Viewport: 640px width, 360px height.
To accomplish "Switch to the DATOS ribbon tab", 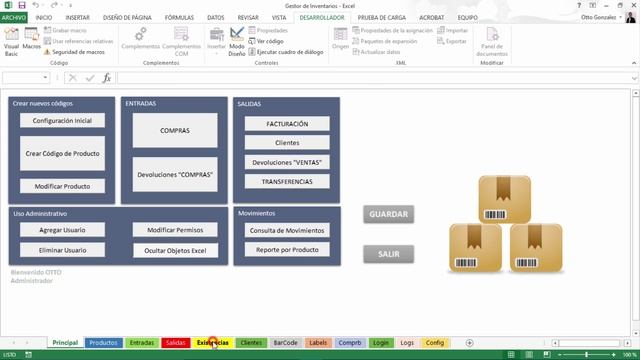I will coord(216,18).
